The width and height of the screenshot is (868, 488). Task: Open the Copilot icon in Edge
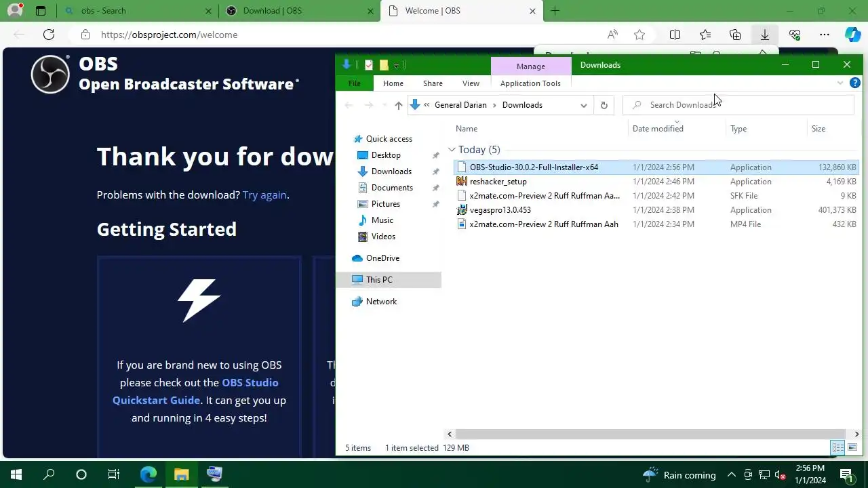(852, 35)
